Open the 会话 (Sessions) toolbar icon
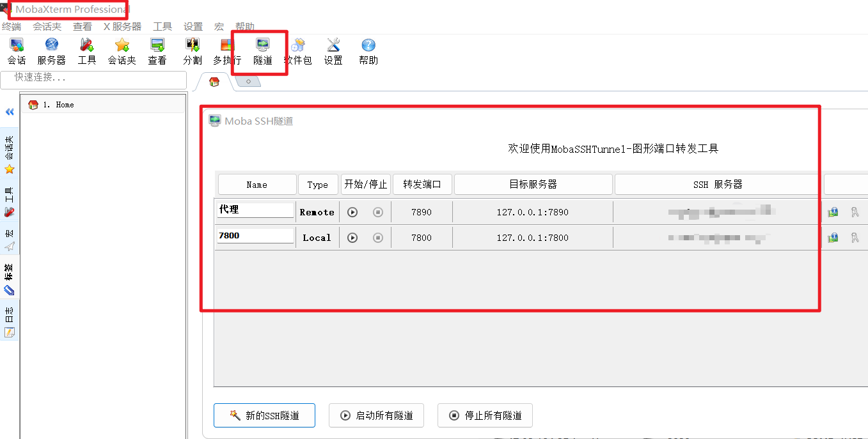 click(16, 51)
